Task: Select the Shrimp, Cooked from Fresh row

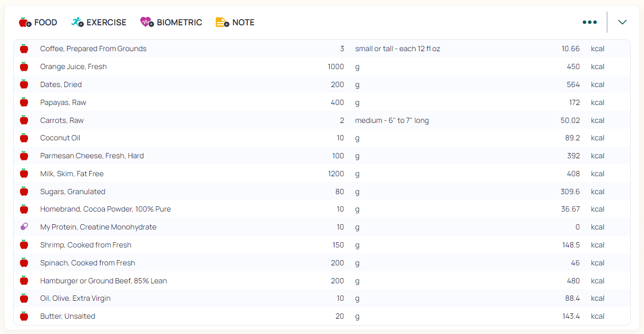Action: coord(85,245)
